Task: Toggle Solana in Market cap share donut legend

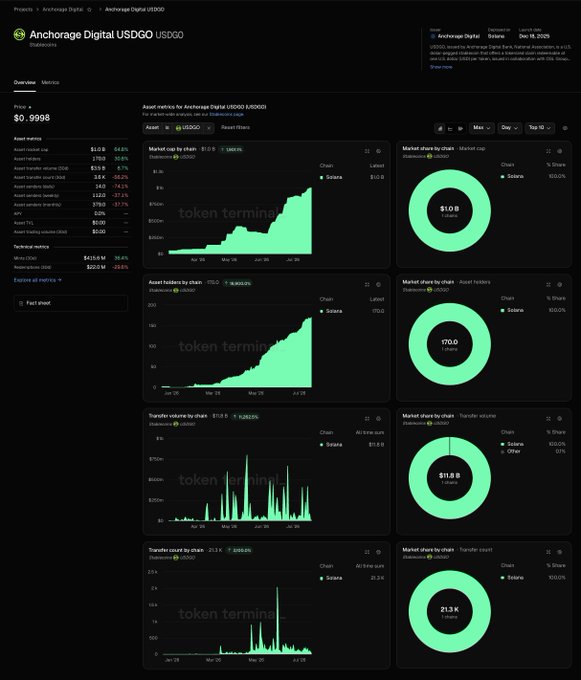Action: pyautogui.click(x=512, y=177)
